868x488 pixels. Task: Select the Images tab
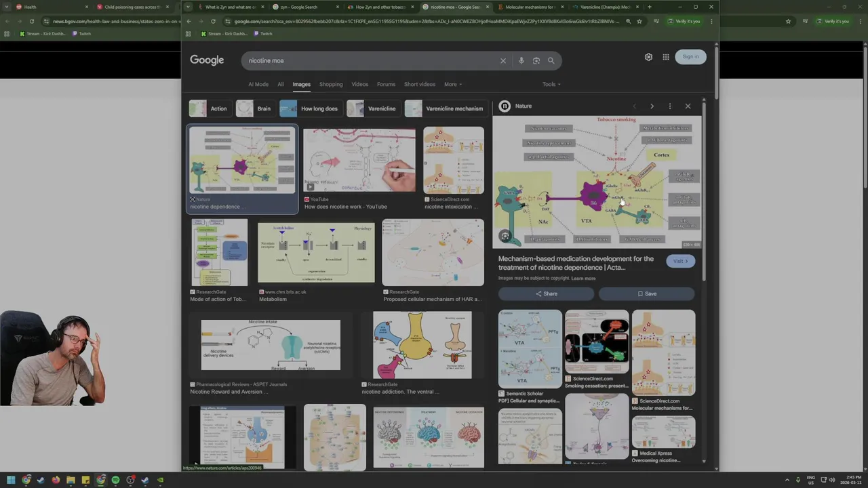(x=301, y=85)
